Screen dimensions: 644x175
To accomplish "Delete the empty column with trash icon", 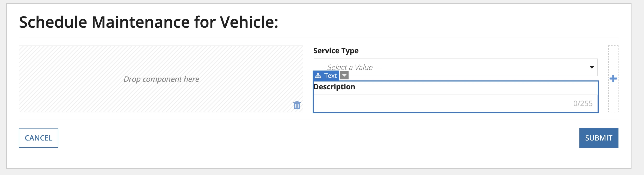I will 297,105.
